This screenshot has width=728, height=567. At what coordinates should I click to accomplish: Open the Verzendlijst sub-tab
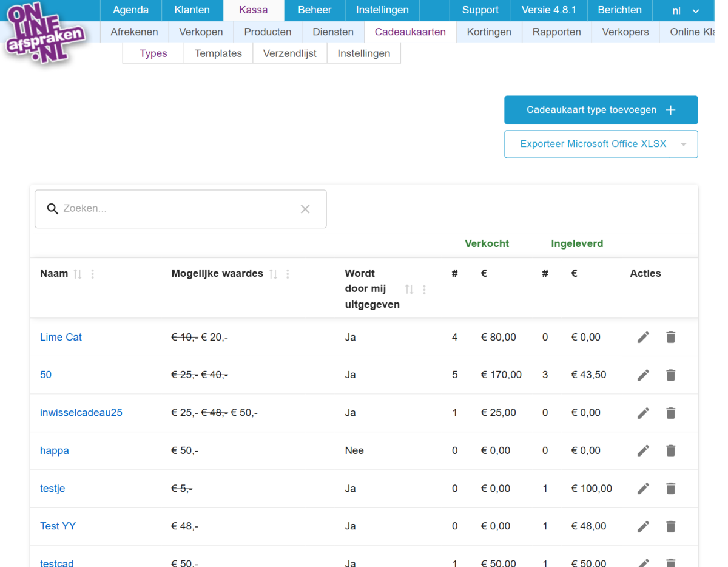(x=290, y=53)
